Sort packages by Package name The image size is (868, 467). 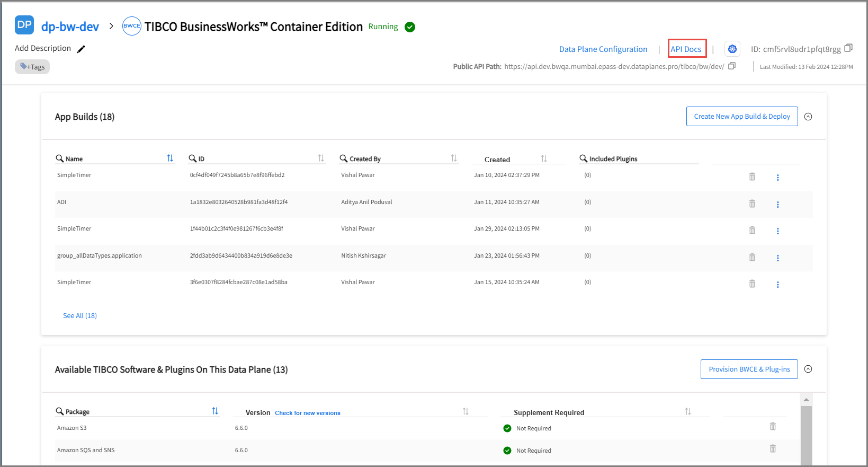215,411
